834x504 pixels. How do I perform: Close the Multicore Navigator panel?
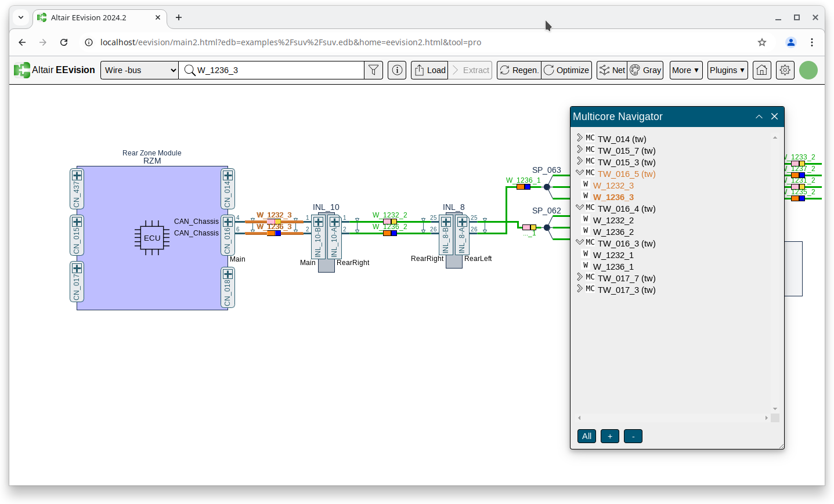pos(774,117)
